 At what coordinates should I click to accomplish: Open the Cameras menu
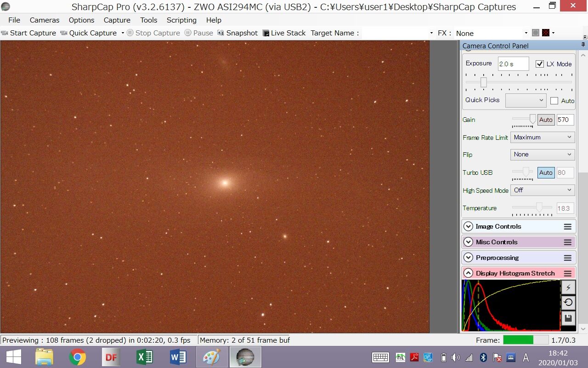[x=45, y=20]
